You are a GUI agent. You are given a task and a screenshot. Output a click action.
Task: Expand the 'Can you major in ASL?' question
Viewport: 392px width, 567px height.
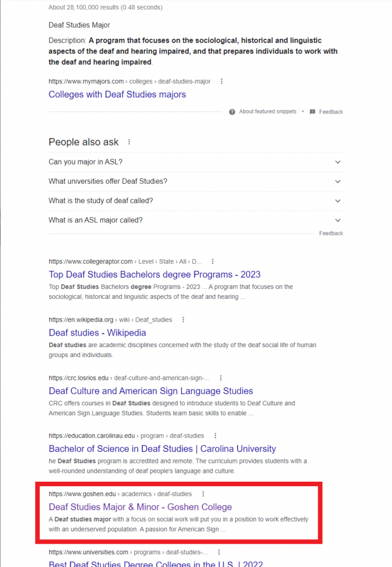point(195,162)
